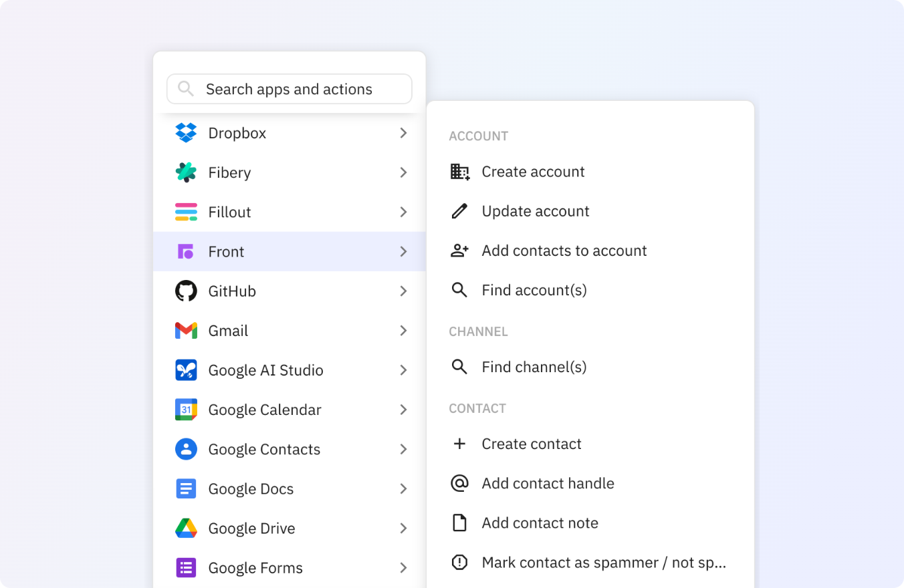Open the Fibery app entry
The image size is (904, 588).
coord(290,172)
